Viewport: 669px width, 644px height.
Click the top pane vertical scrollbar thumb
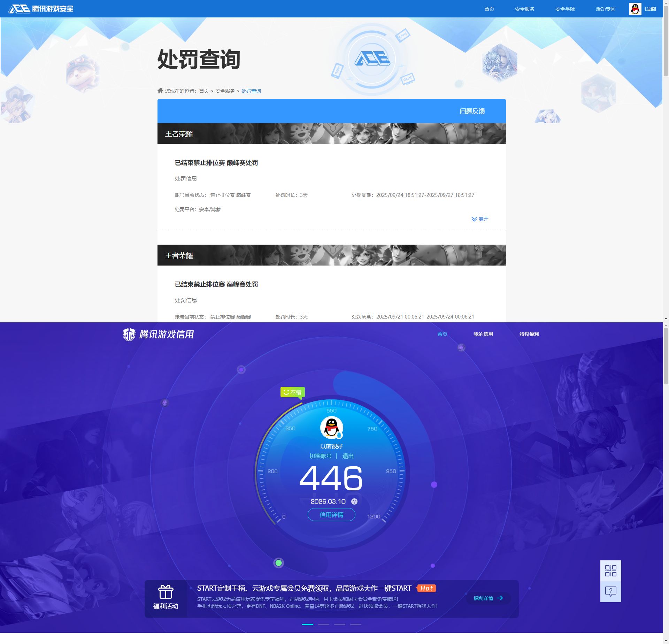666,42
